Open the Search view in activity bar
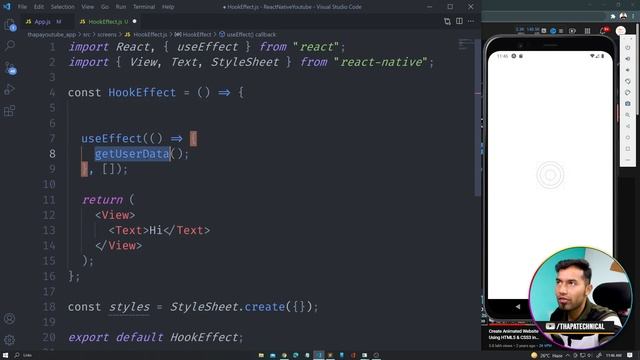Screen dimensions: 640x360 (10, 45)
